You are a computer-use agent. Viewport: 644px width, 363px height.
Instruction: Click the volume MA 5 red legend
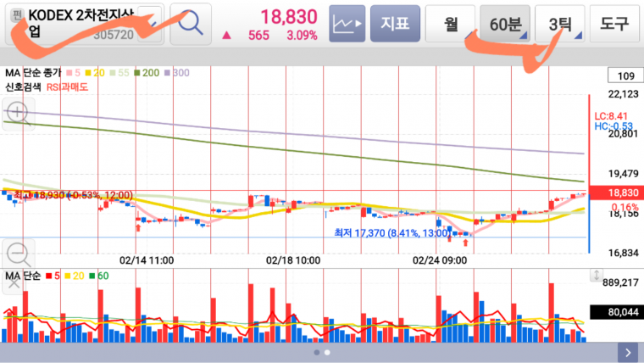point(53,276)
